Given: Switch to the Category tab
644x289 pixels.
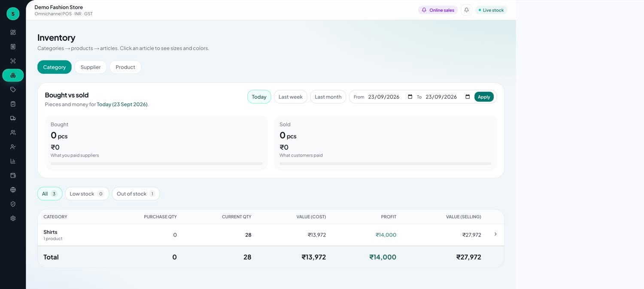Looking at the screenshot, I should 55,67.
